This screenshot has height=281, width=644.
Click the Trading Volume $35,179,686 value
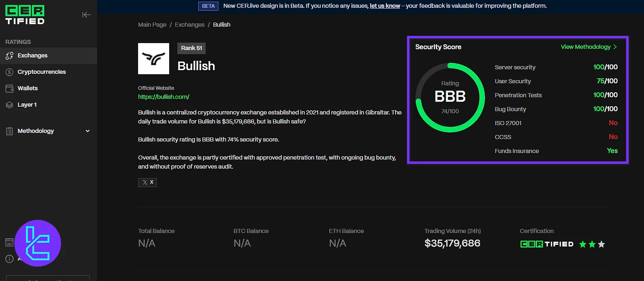click(x=452, y=243)
